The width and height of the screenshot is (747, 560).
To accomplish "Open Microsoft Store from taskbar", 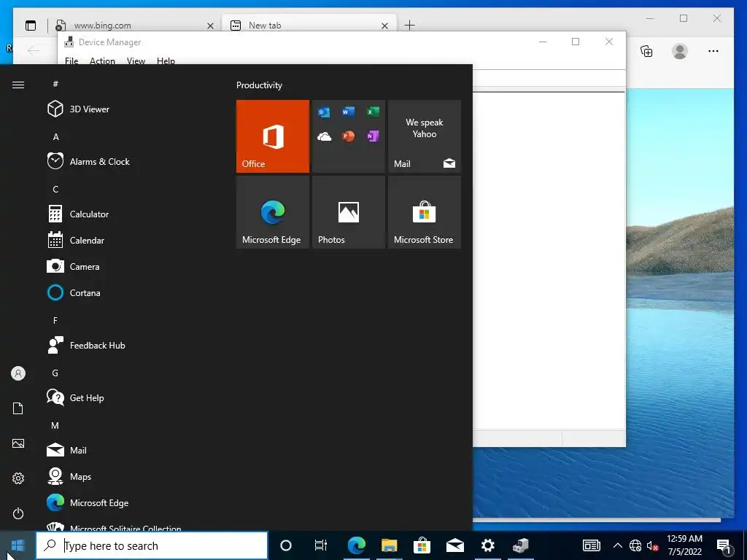I will (x=422, y=545).
